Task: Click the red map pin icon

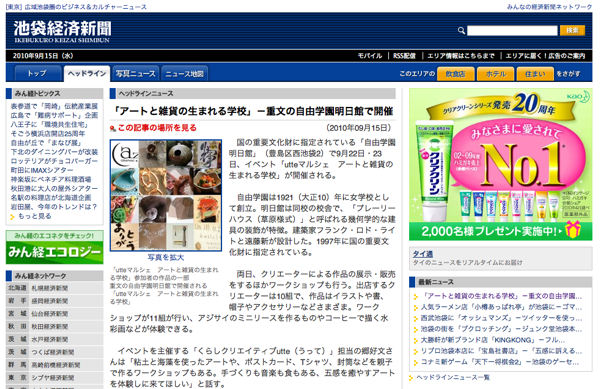Action: [x=112, y=128]
